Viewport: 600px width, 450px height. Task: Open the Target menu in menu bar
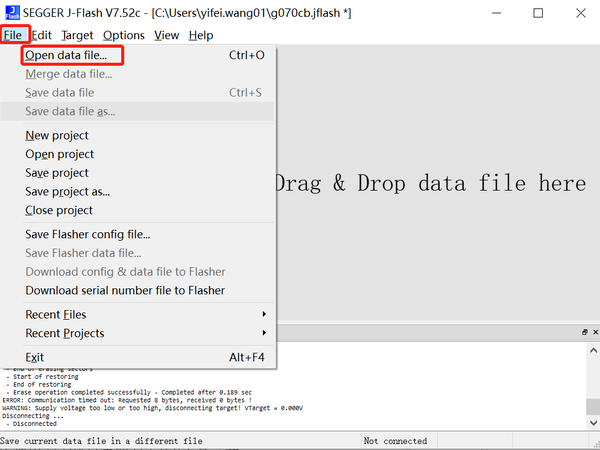(77, 36)
